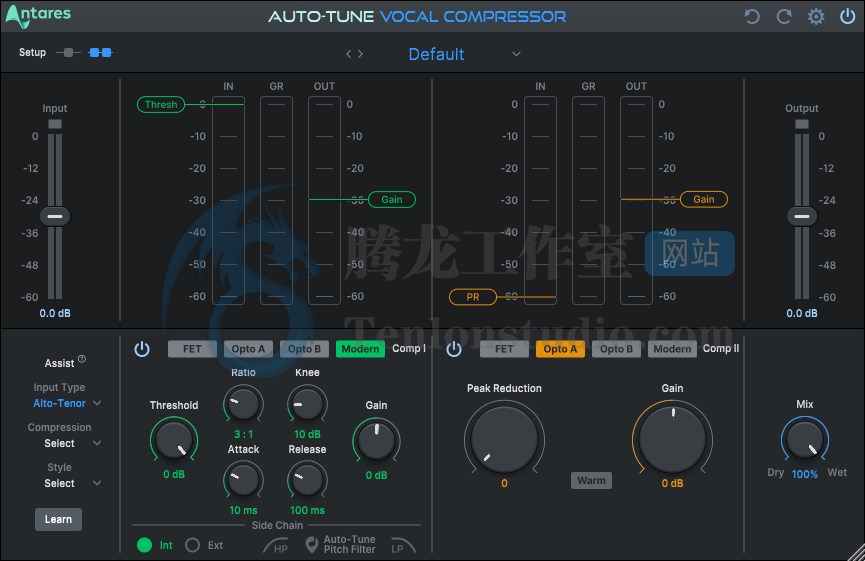Select FET mode for Comp II
Viewport: 865px width, 561px height.
click(x=504, y=349)
